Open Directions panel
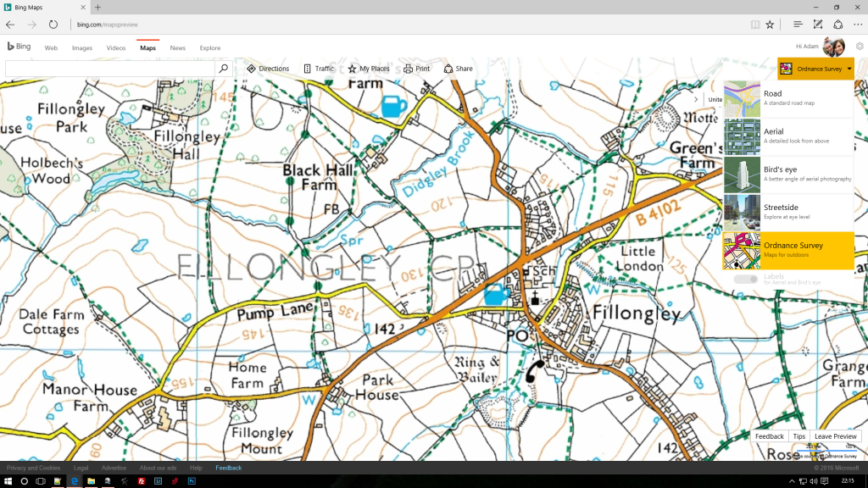Screen dimensions: 868x488 [268, 69]
